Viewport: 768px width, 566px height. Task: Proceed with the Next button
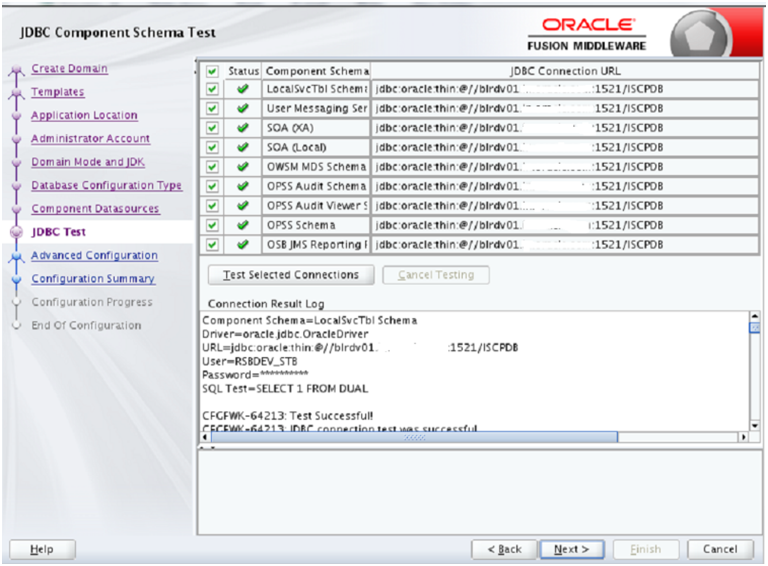tap(572, 549)
